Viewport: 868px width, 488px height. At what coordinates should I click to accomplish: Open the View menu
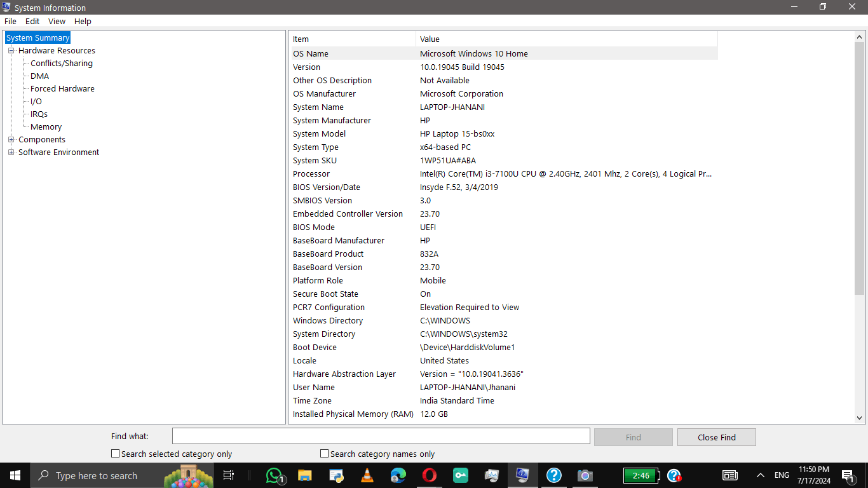click(x=57, y=21)
